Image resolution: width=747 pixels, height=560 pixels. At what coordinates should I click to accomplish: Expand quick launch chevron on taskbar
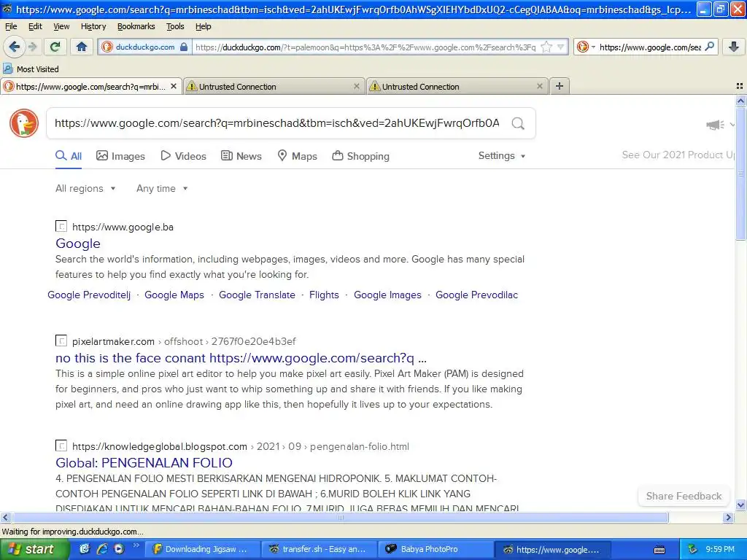point(136,545)
